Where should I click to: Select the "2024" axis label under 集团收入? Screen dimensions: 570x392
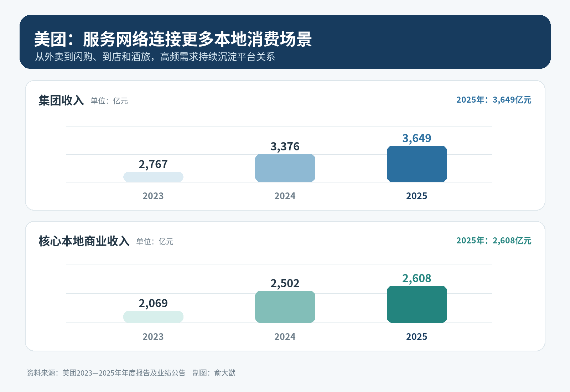pyautogui.click(x=285, y=196)
